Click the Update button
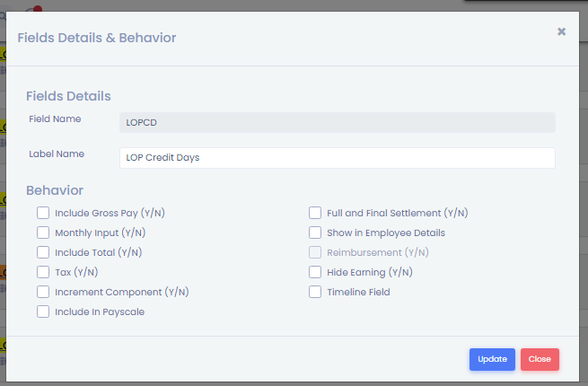 click(x=492, y=359)
